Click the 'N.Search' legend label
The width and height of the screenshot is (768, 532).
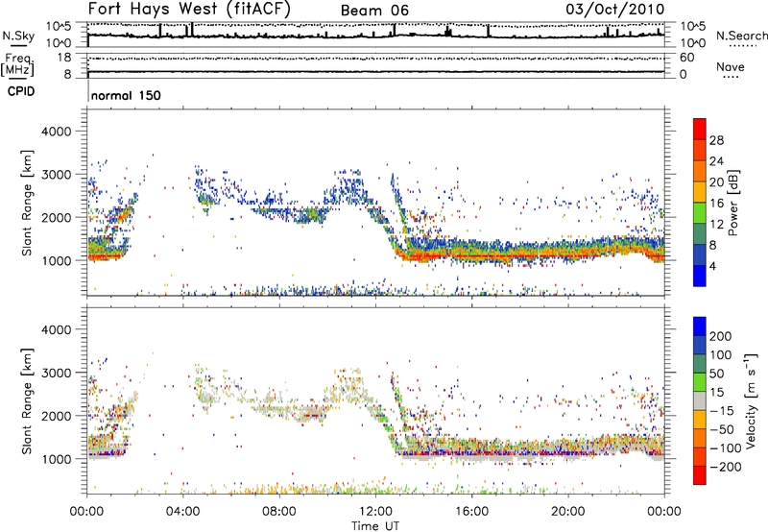pos(741,36)
